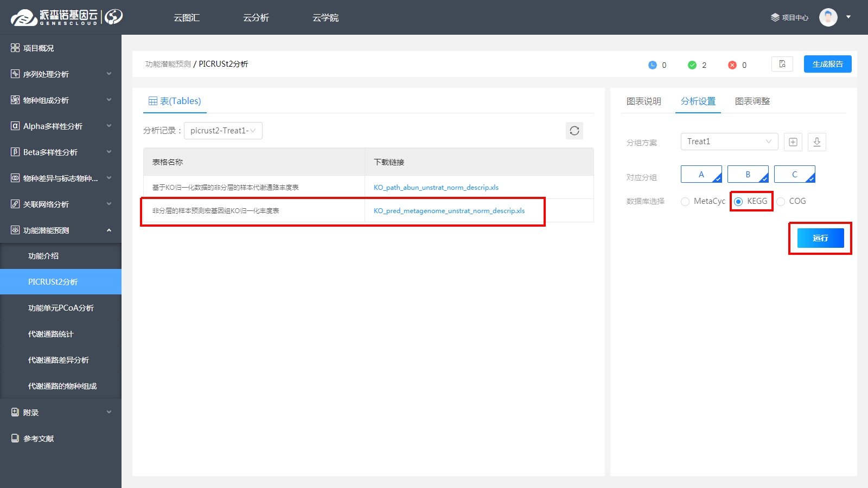Click the GenesCloud logo
Viewport: 868px width, 488px height.
pos(66,17)
